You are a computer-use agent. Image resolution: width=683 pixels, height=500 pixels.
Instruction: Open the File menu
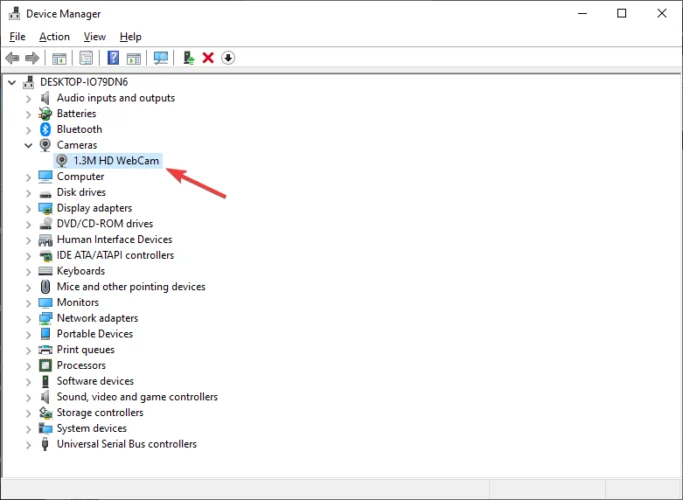pos(17,37)
